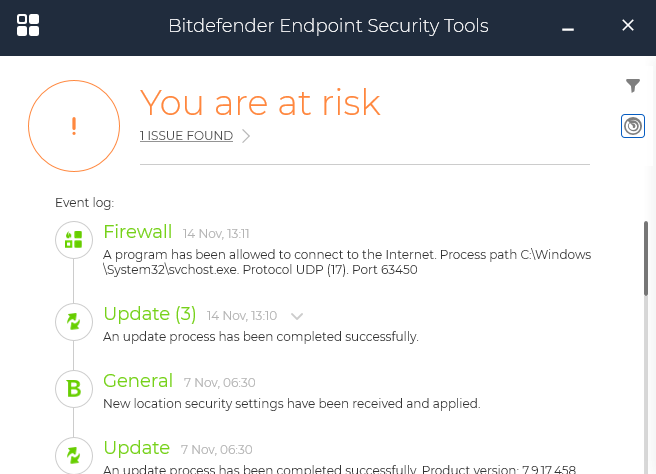
Task: Click the You are at risk heading
Action: pyautogui.click(x=260, y=102)
